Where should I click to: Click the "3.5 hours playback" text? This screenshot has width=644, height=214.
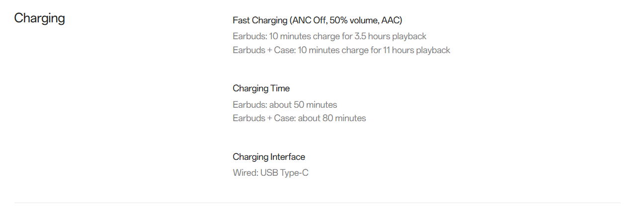[x=391, y=36]
